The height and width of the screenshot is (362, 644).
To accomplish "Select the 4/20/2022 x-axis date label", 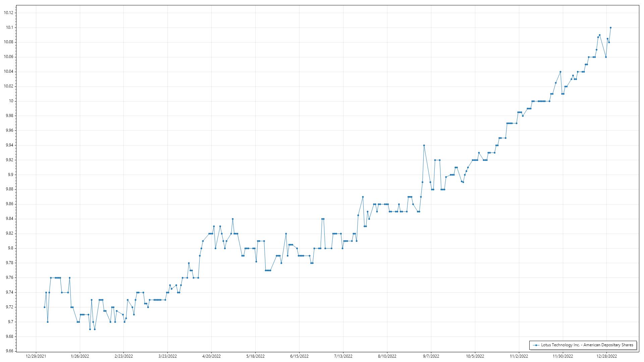I will [211, 356].
